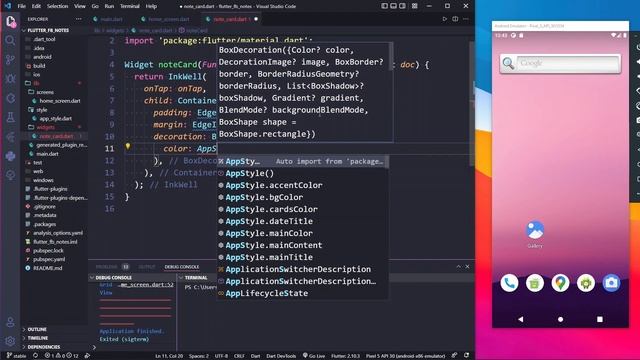
Task: Open the Search view in activity bar
Action: point(10,40)
